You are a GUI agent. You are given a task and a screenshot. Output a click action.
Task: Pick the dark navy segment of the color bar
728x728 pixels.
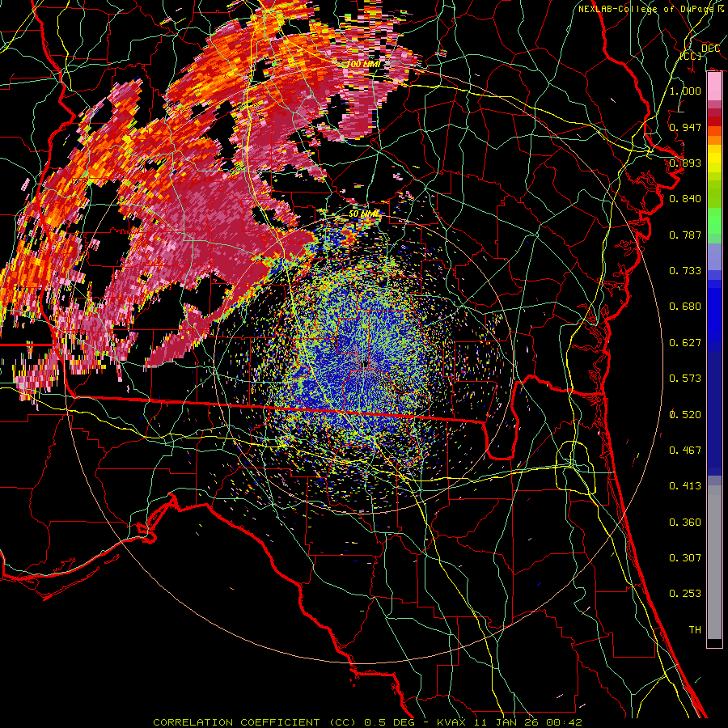714,413
